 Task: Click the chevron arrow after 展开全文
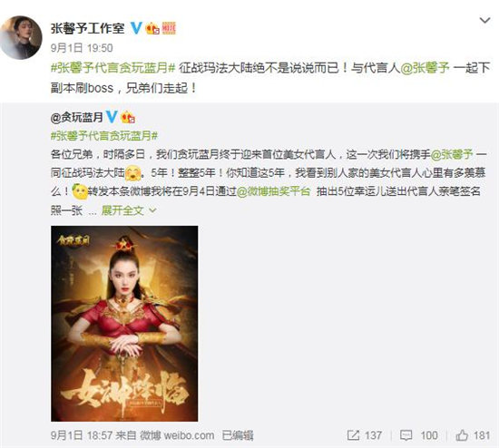[x=152, y=210]
